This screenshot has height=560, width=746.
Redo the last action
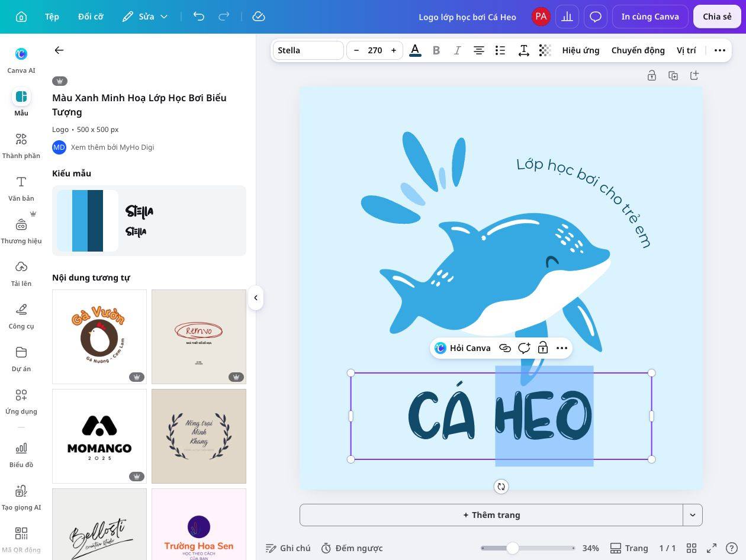tap(224, 17)
